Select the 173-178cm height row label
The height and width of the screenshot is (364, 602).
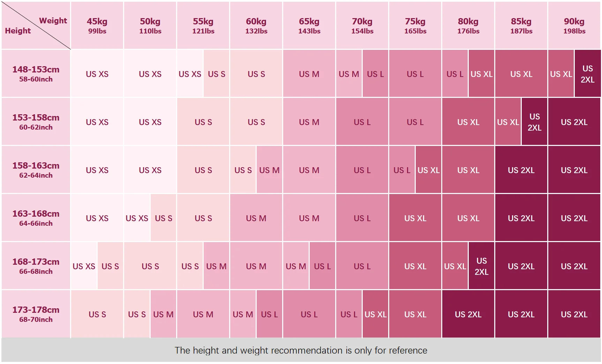tap(36, 314)
